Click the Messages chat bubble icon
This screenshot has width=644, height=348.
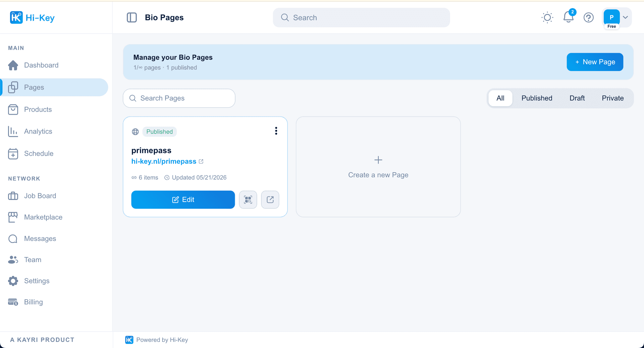[x=13, y=239]
